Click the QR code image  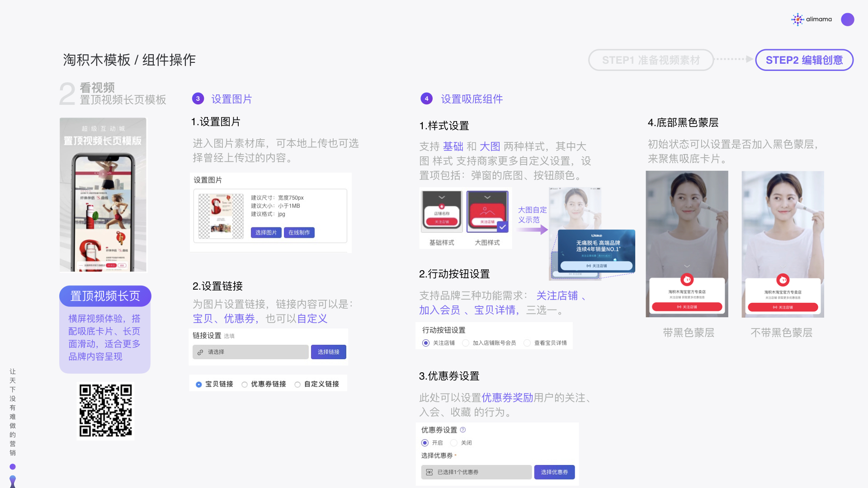coord(106,411)
